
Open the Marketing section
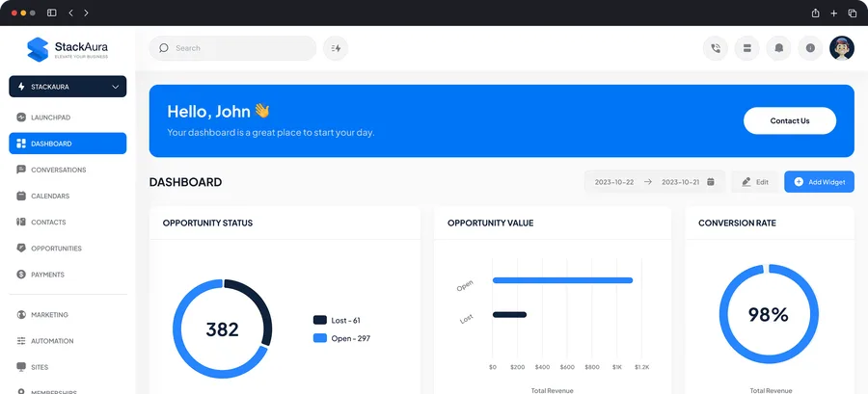[x=68, y=314]
